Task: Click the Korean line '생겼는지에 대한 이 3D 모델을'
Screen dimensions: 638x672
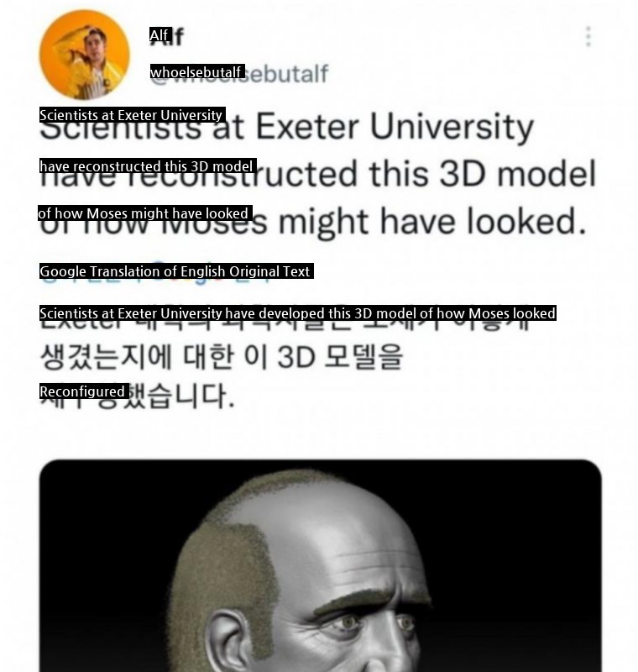Action: point(222,357)
